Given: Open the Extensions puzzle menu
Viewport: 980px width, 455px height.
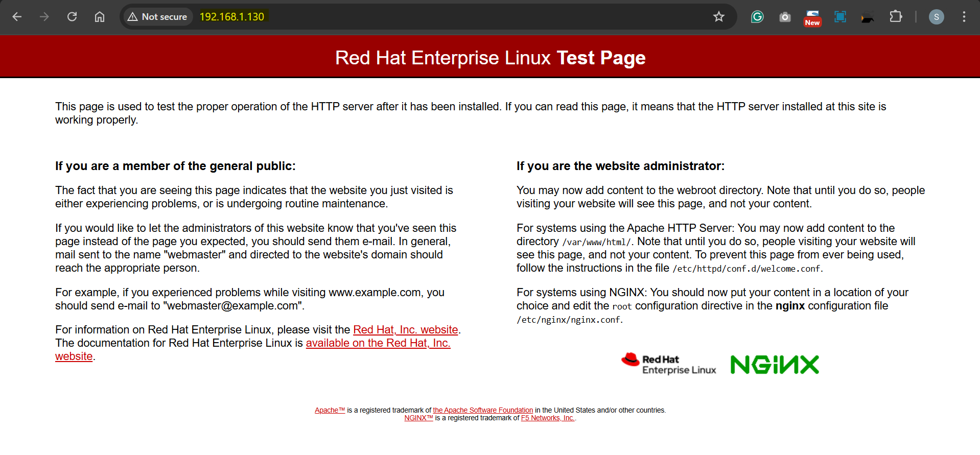Looking at the screenshot, I should tap(896, 17).
